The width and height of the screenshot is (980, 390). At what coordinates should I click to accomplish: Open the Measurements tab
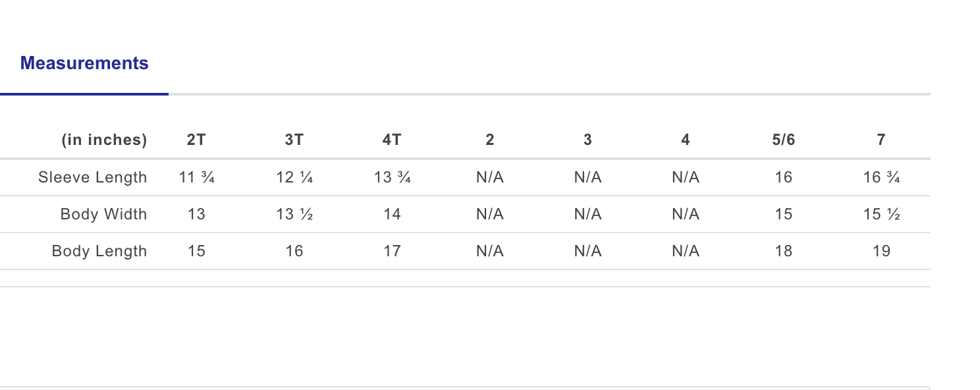[x=84, y=63]
